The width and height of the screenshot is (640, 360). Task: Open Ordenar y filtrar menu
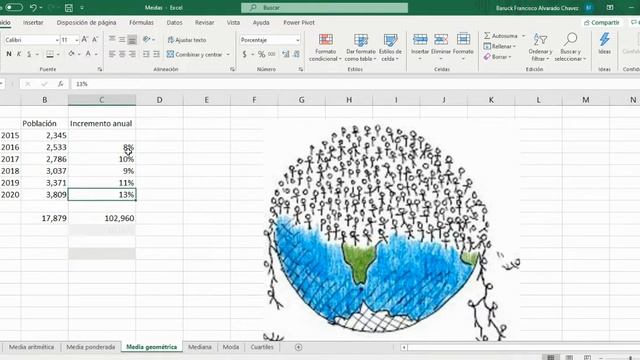click(540, 47)
